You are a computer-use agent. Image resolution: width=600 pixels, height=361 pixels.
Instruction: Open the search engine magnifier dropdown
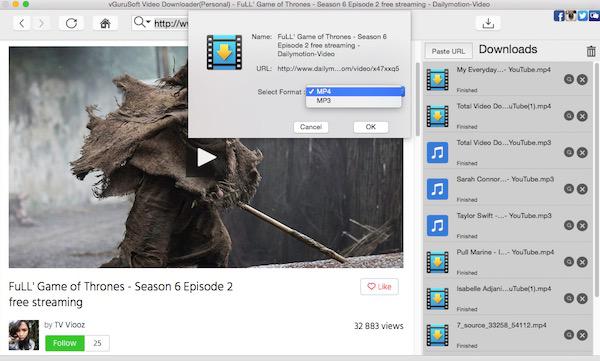click(x=142, y=23)
